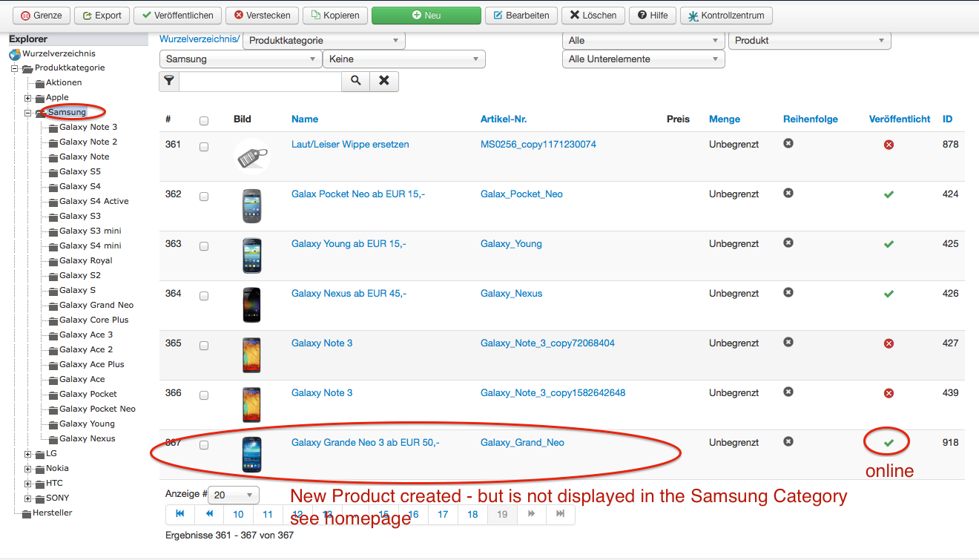Check the box in row 366
The image size is (979, 560).
click(x=204, y=396)
